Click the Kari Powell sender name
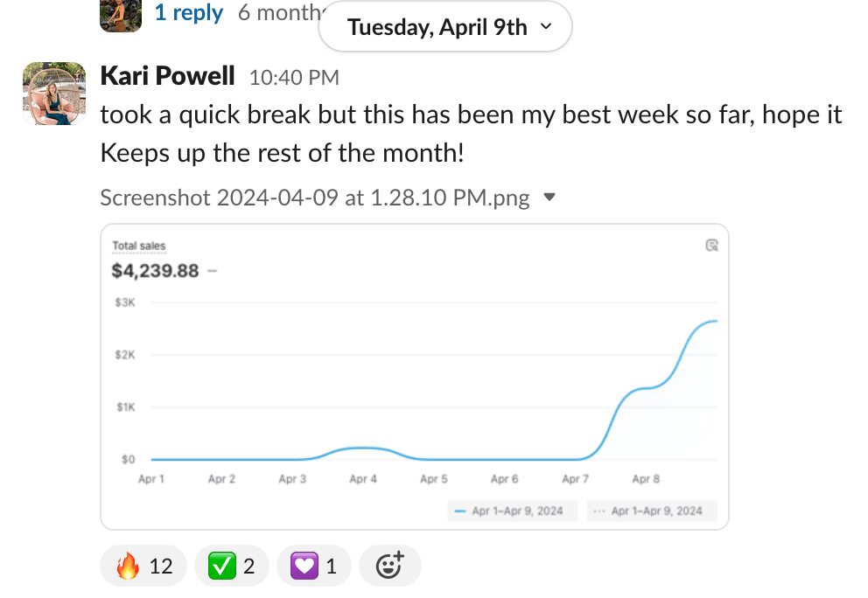 [x=168, y=76]
